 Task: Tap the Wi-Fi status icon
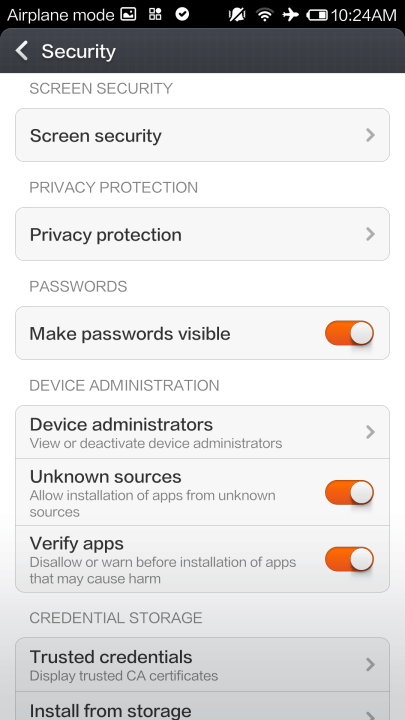point(264,15)
